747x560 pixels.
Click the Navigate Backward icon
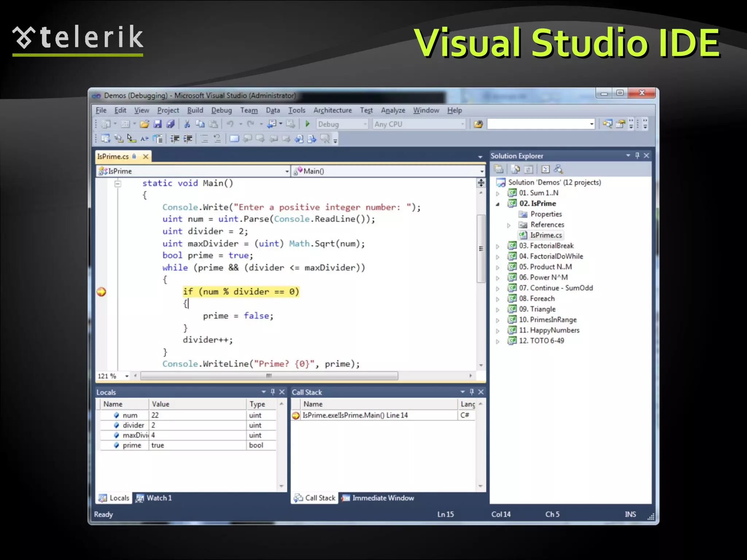272,124
